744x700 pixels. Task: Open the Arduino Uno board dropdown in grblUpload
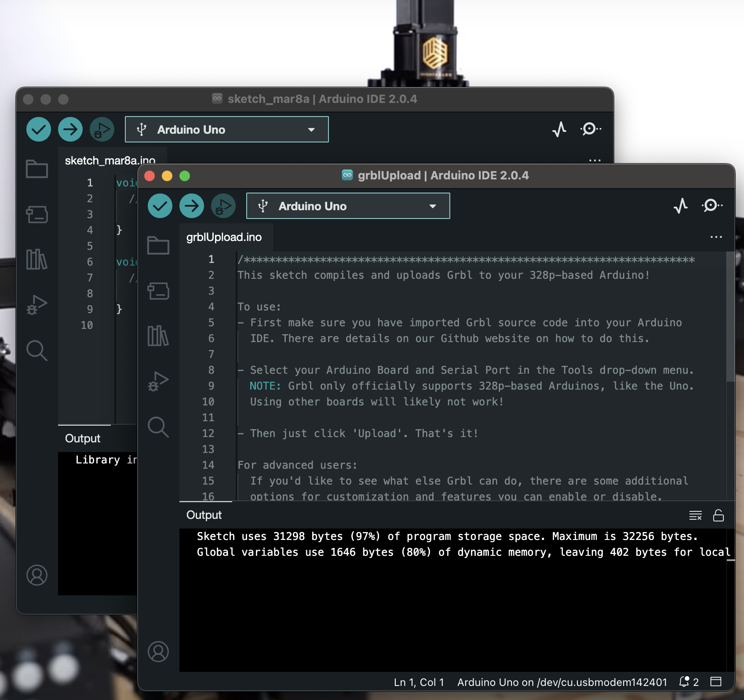pyautogui.click(x=348, y=206)
